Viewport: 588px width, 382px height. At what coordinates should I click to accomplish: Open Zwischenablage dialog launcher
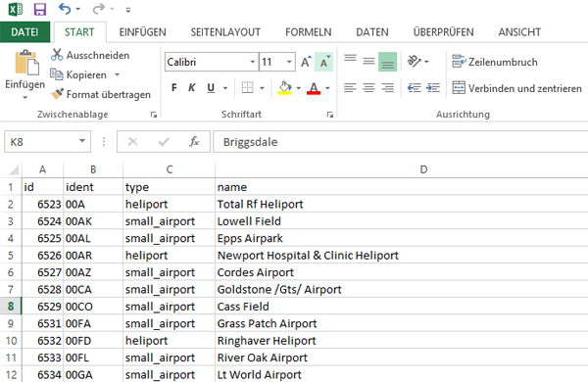[154, 115]
